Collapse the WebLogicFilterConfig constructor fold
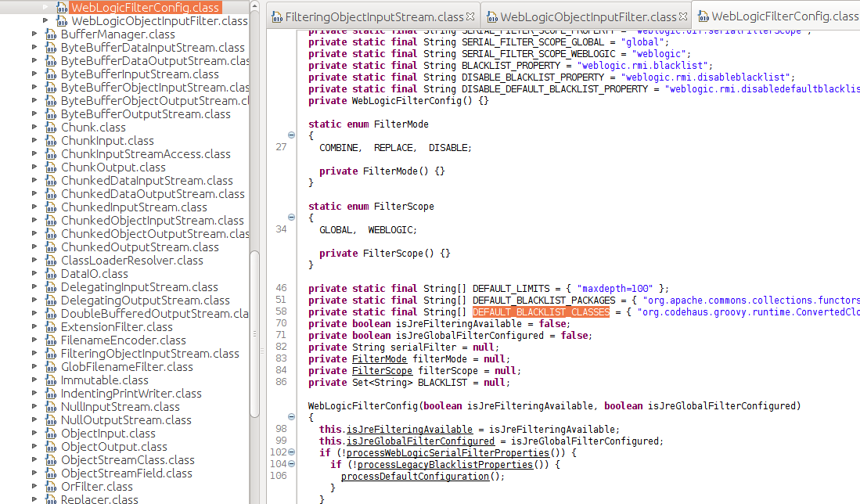Screen dimensions: 860x504 click(291, 417)
